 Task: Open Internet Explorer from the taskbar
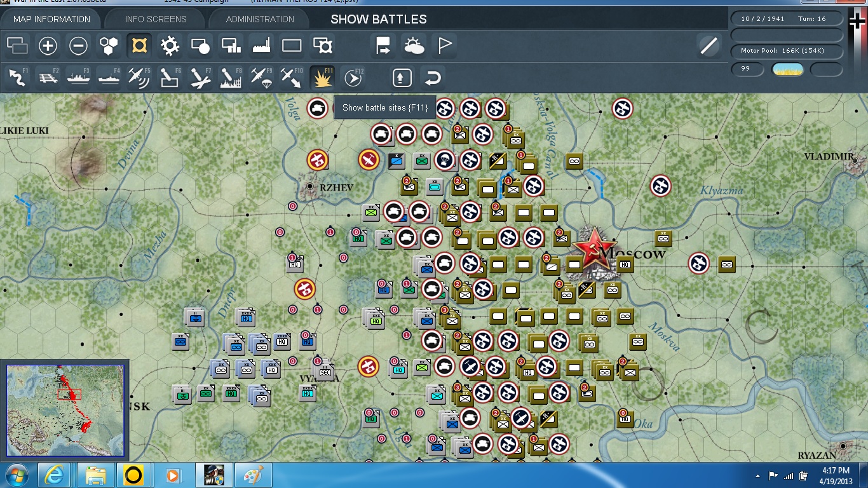coord(54,475)
